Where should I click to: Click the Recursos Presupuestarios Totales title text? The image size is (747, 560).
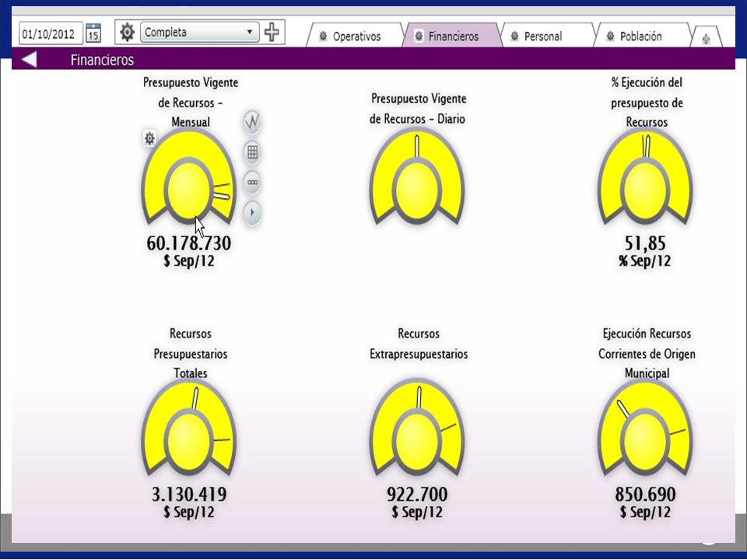click(190, 353)
